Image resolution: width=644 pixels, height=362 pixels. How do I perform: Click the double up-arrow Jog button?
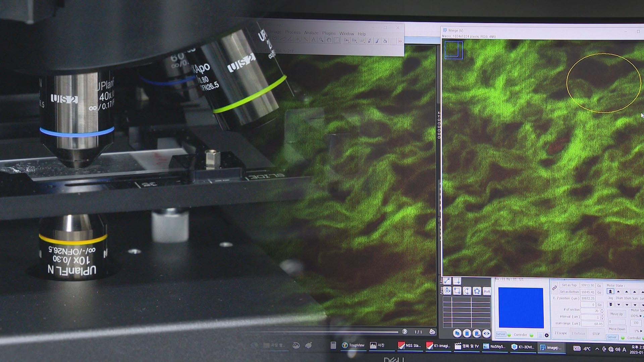[610, 292]
